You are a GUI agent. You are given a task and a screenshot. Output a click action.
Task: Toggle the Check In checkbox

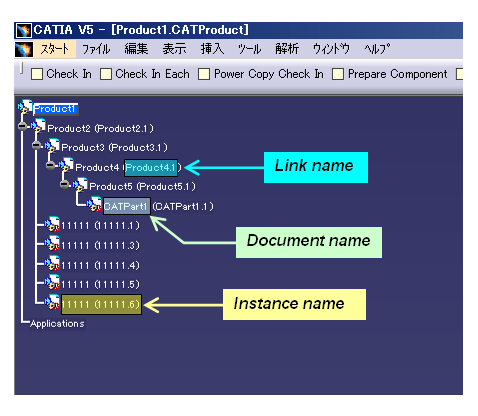[x=37, y=74]
